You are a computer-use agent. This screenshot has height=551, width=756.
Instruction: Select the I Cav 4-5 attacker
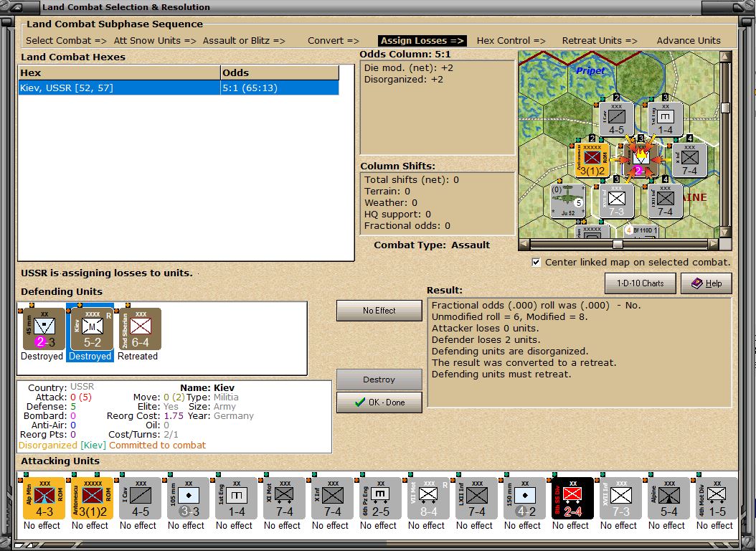141,499
